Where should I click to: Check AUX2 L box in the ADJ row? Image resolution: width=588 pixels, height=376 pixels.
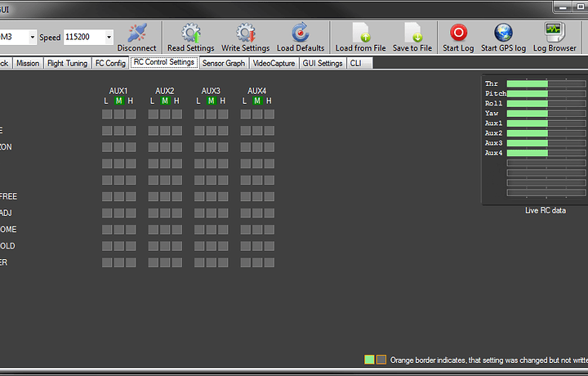tap(153, 213)
